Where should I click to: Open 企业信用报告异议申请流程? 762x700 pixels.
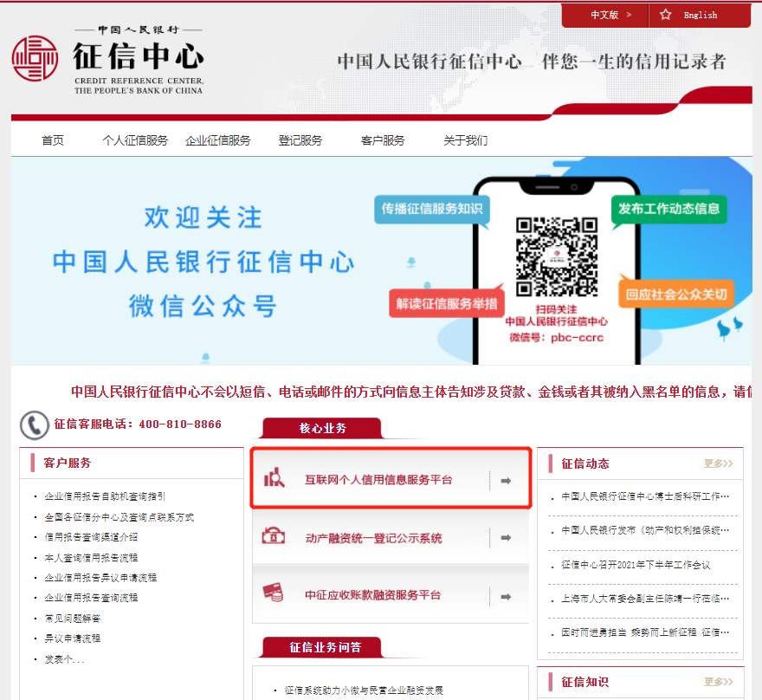(x=100, y=578)
